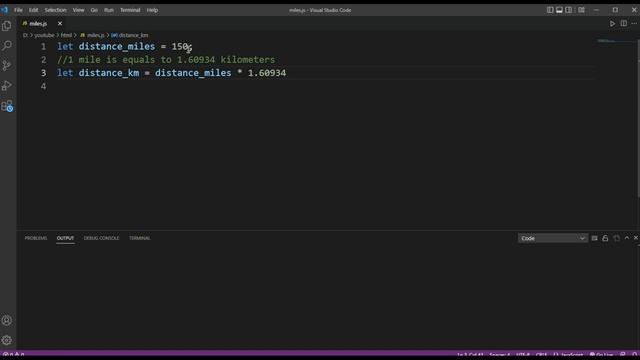The height and width of the screenshot is (360, 640).
Task: Open the Source Control view
Action: point(7,65)
